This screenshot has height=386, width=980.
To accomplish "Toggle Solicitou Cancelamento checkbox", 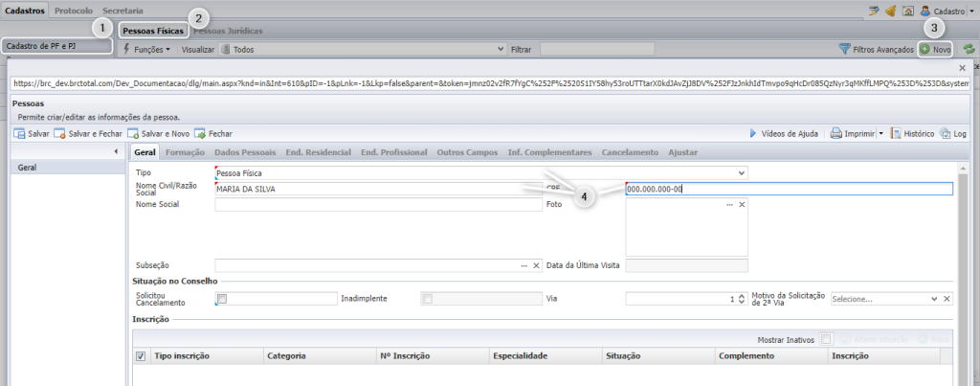I will [x=222, y=299].
